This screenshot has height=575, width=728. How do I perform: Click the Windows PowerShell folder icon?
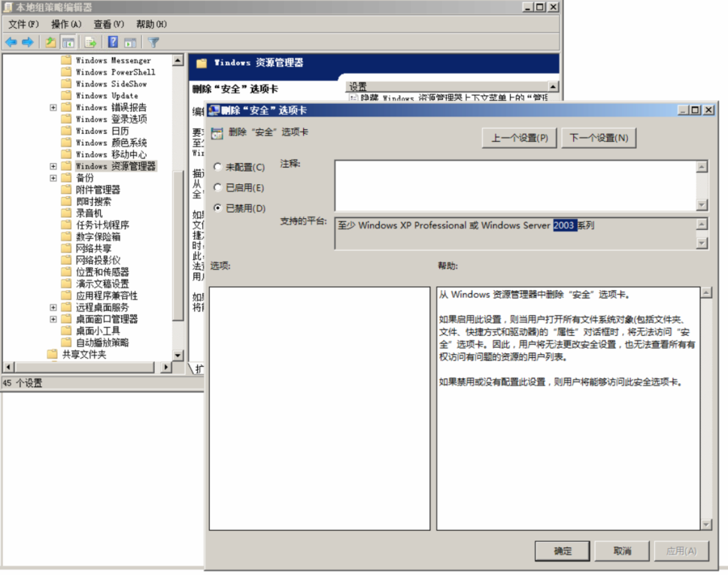(x=67, y=72)
